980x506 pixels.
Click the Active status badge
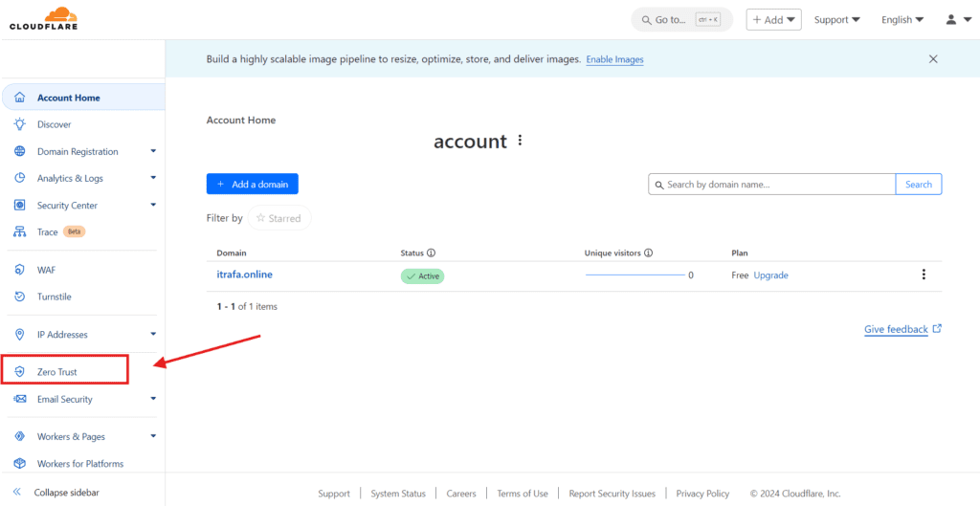tap(422, 276)
